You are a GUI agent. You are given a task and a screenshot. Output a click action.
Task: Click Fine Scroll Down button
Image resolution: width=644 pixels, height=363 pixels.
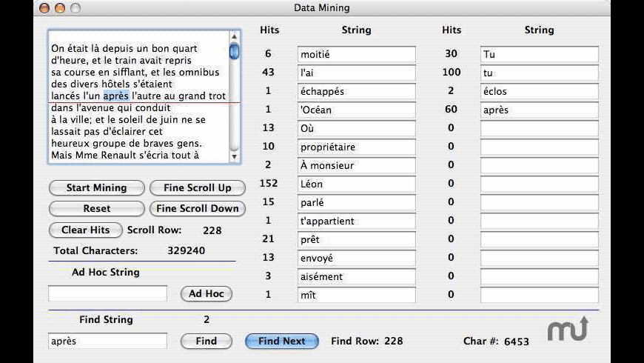click(x=197, y=209)
